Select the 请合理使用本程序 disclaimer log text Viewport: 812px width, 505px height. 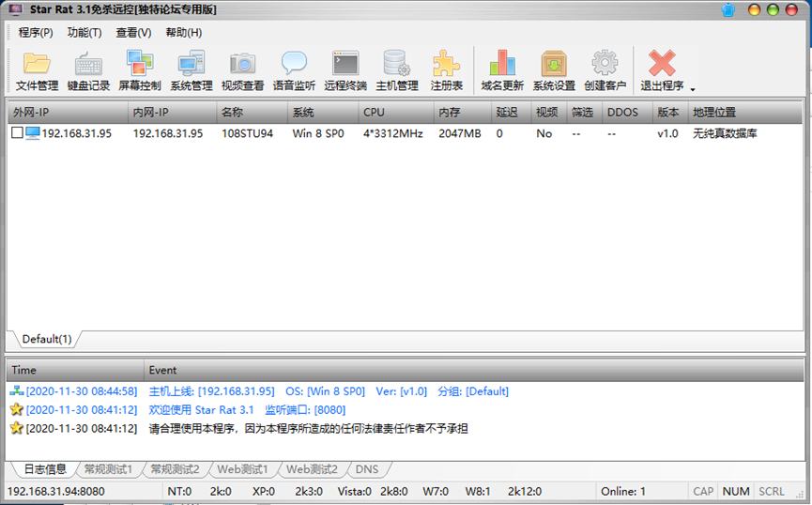pos(308,428)
